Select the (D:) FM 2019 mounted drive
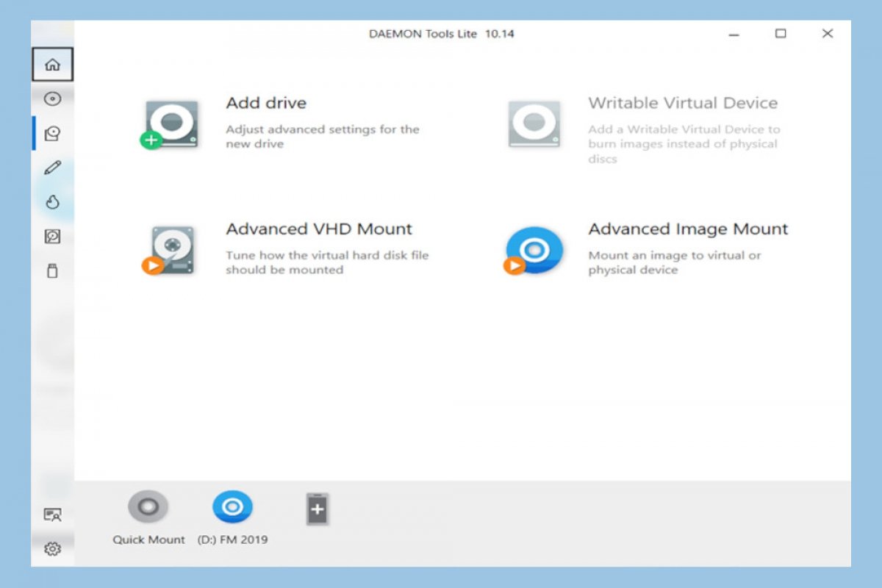This screenshot has height=588, width=882. (232, 517)
